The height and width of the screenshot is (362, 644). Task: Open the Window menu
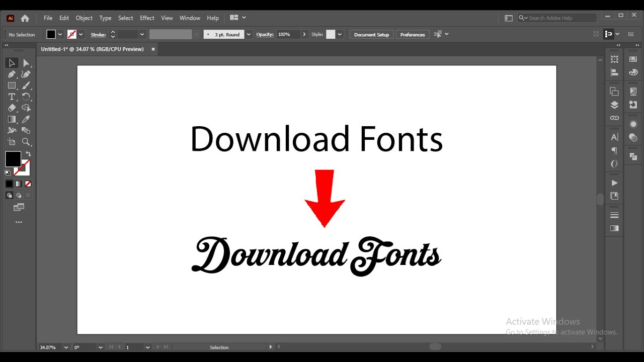click(x=190, y=18)
